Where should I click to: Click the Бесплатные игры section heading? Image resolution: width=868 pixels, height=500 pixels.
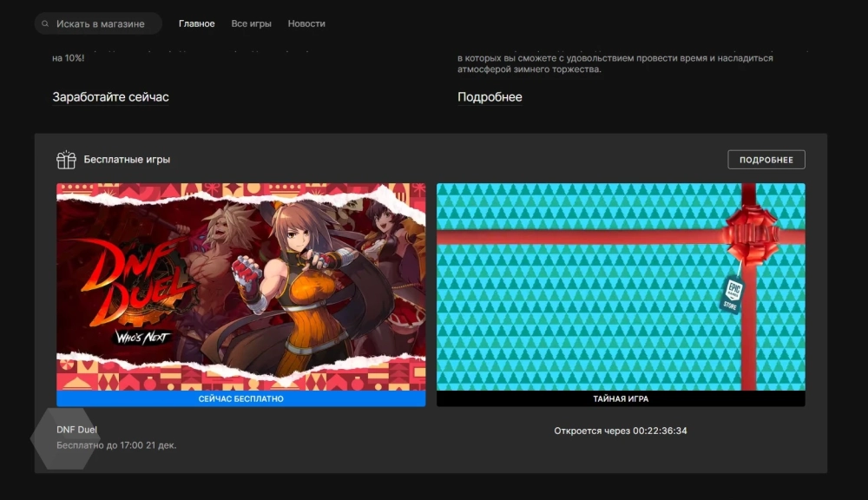[x=127, y=160]
